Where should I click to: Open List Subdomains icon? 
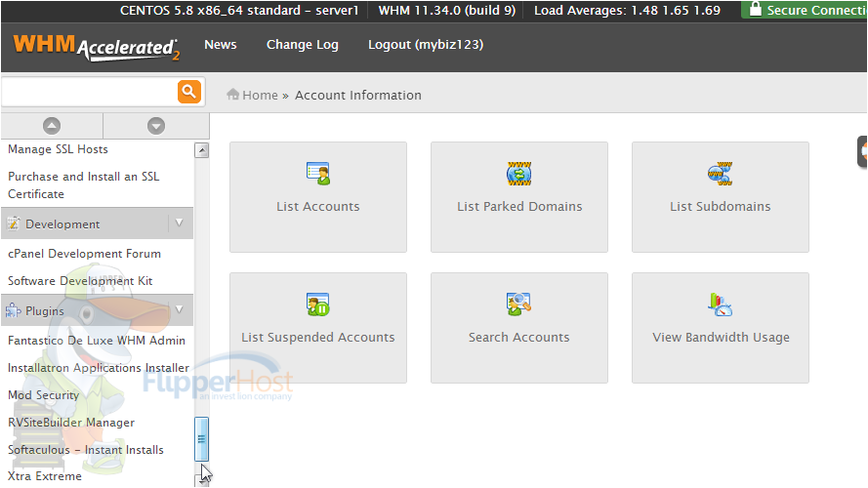(721, 174)
